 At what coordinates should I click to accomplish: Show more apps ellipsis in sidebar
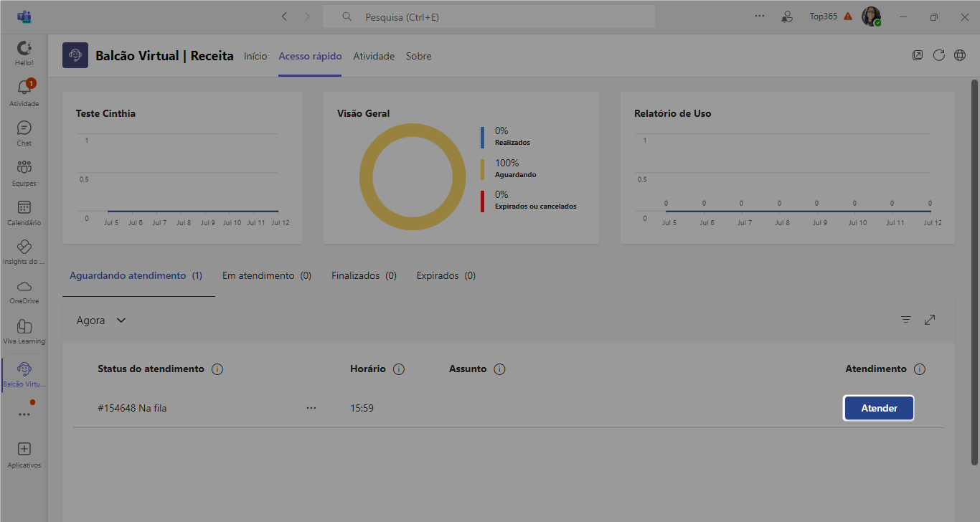24,414
